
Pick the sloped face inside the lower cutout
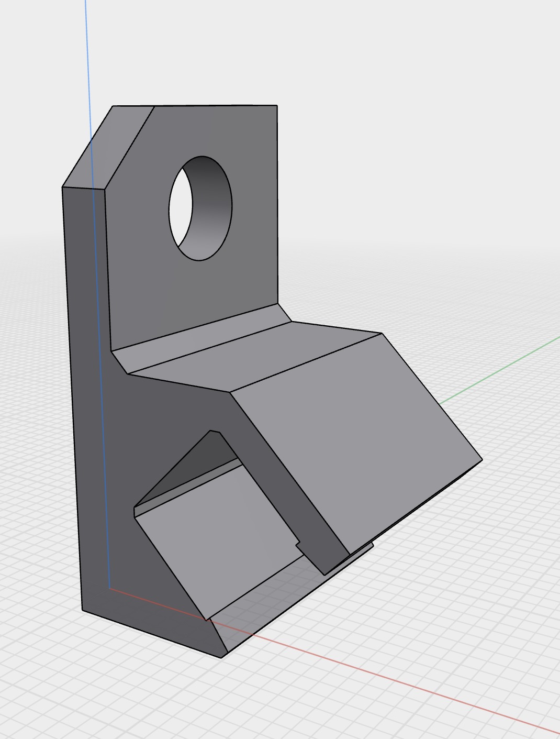(220, 539)
